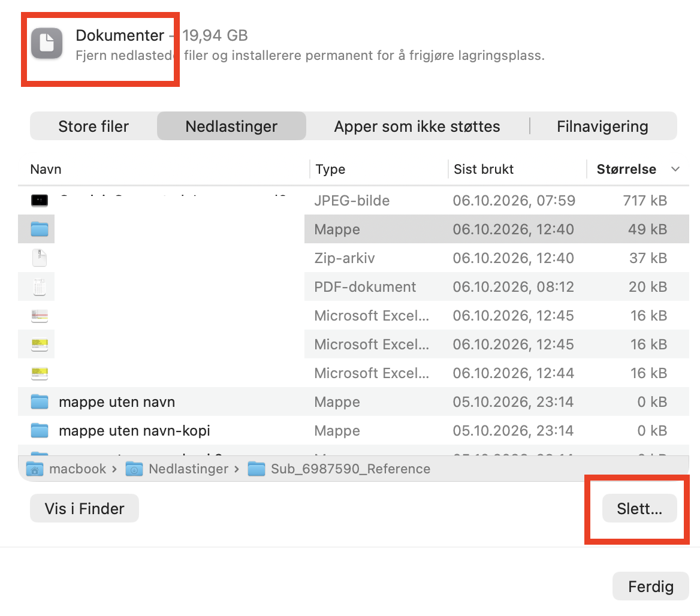The image size is (700, 616).
Task: Open the Apper som ikke støttes tab
Action: 417,126
